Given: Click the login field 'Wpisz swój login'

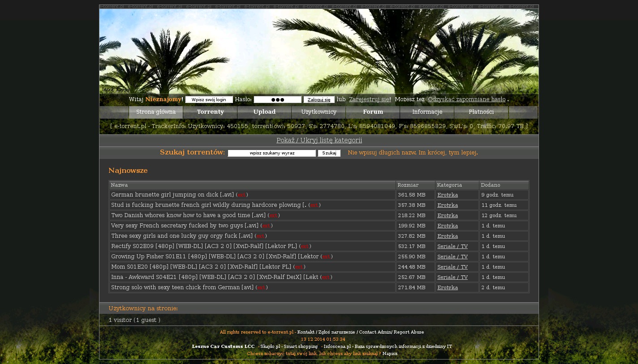Looking at the screenshot, I should pyautogui.click(x=209, y=100).
